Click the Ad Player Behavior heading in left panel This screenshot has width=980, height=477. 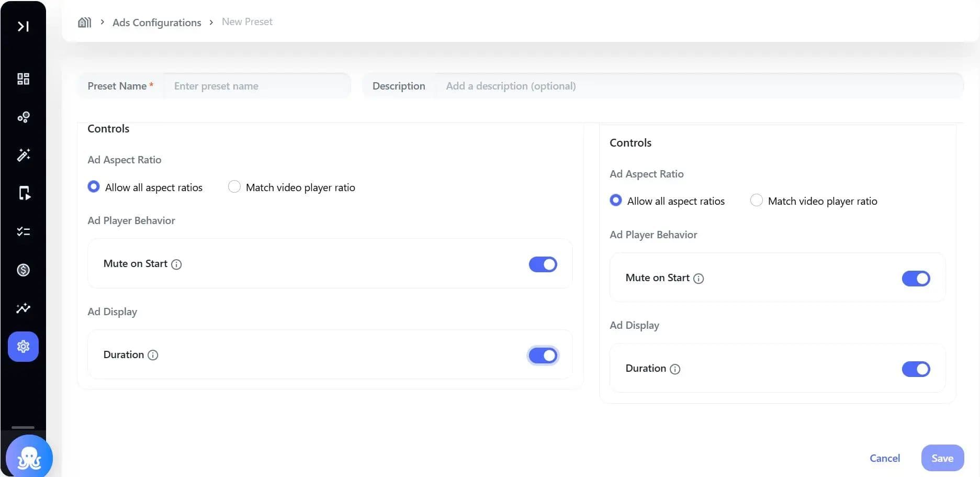click(x=131, y=220)
